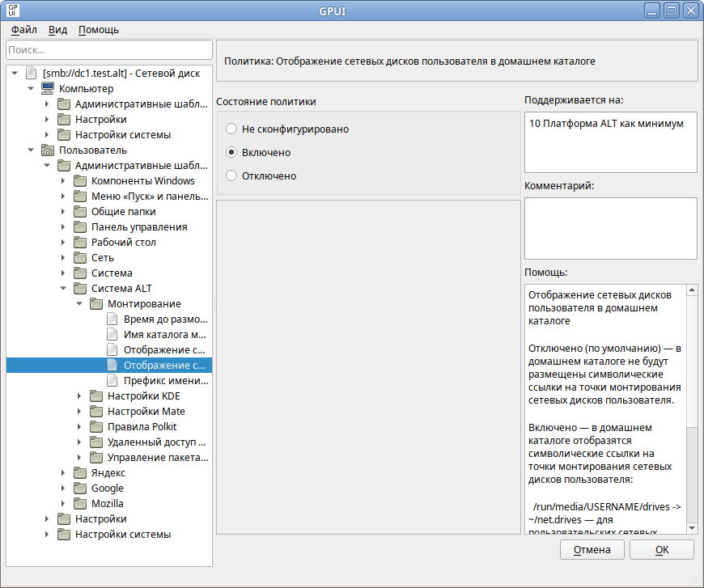The height and width of the screenshot is (588, 704).
Task: Select the Включено policy state
Action: 231,152
